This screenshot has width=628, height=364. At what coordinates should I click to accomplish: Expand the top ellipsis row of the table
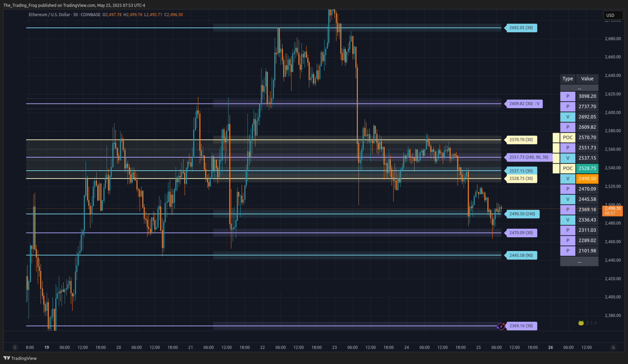(x=579, y=88)
